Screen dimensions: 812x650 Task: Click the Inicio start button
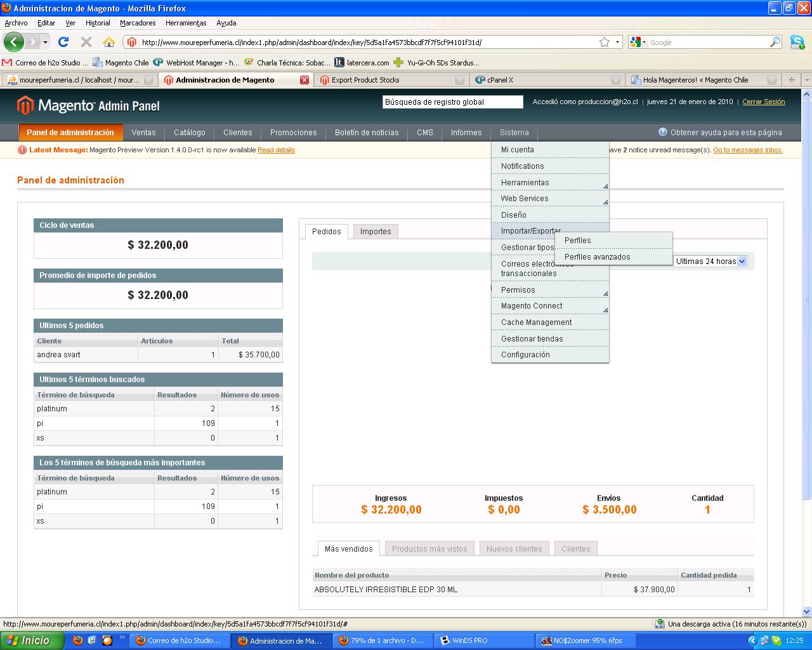point(32,640)
